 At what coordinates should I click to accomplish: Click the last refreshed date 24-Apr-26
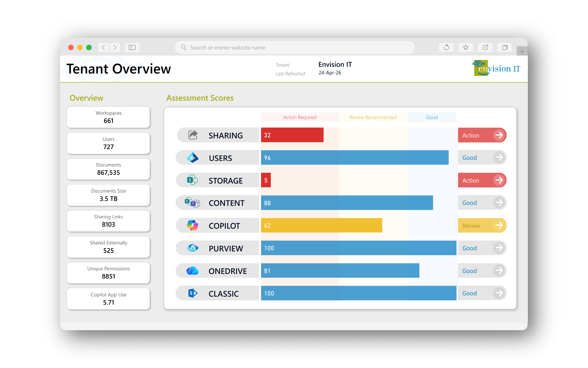pyautogui.click(x=330, y=73)
